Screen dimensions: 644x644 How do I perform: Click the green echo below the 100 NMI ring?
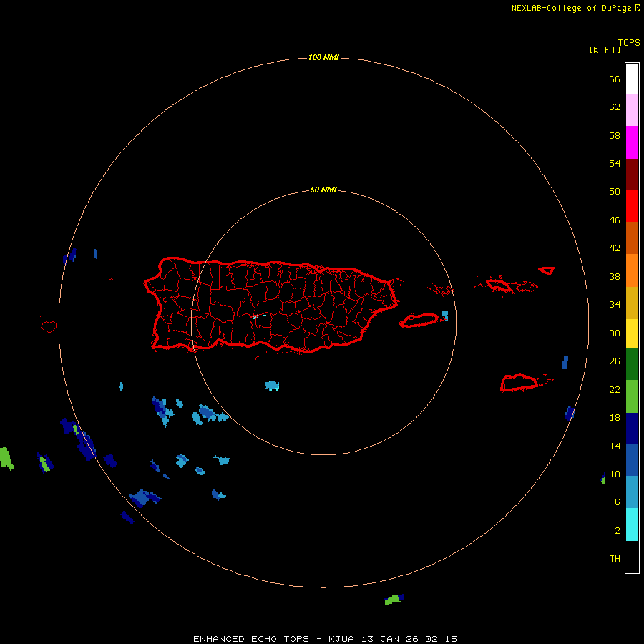393,600
